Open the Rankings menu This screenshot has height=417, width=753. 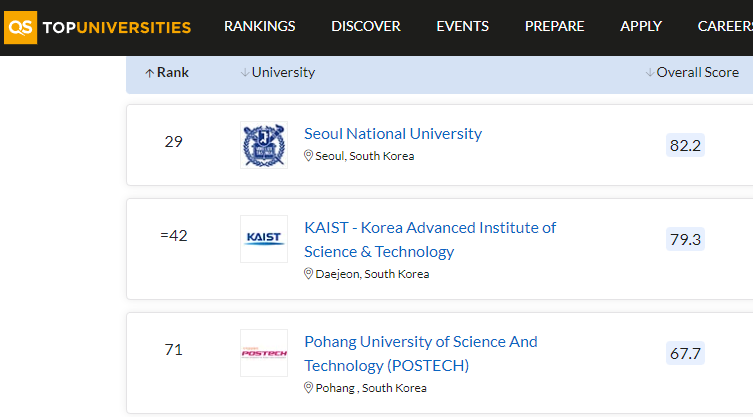pyautogui.click(x=259, y=26)
